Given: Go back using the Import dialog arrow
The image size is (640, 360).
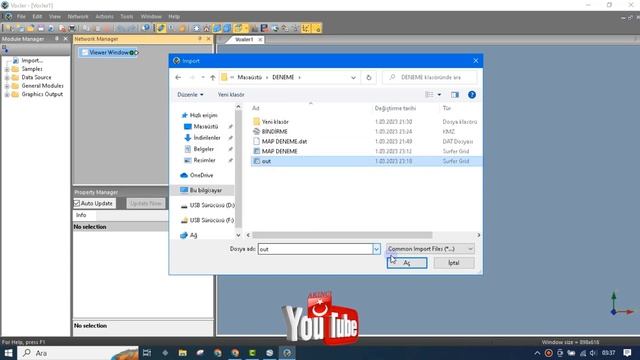Looking at the screenshot, I should (x=178, y=77).
